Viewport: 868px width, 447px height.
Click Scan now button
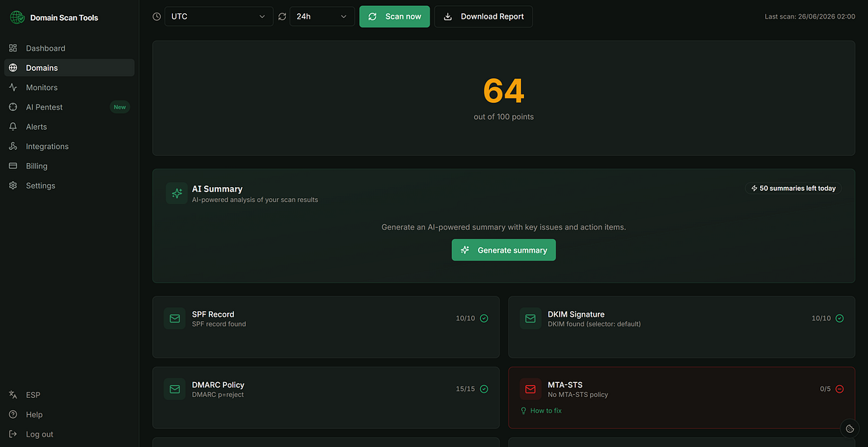point(395,16)
